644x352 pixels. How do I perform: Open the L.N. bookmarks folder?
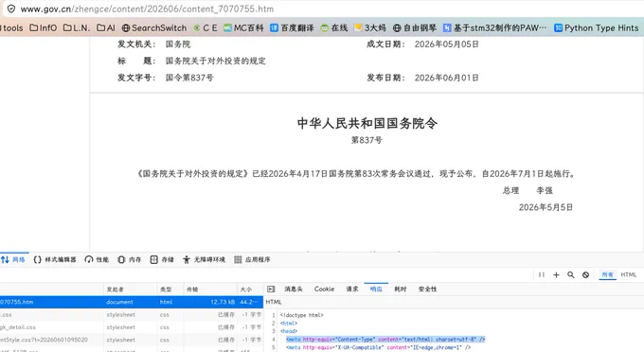click(77, 27)
